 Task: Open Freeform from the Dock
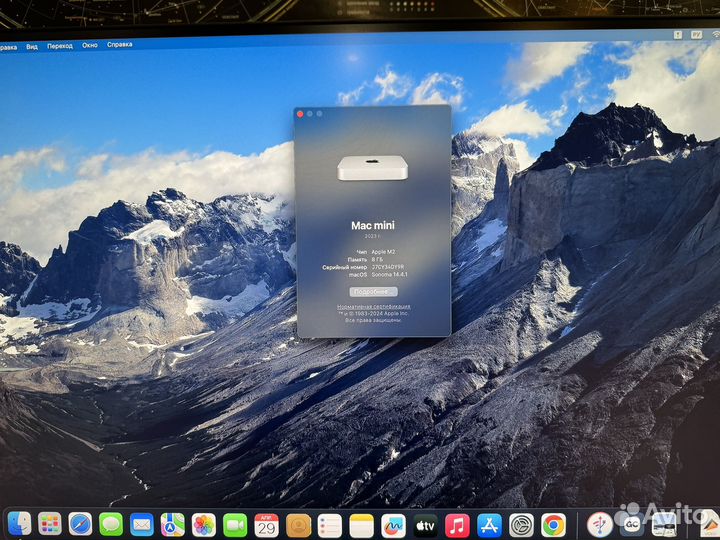394,526
